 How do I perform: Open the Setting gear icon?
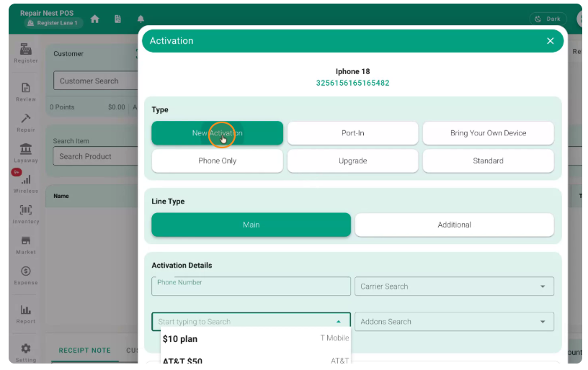25,353
